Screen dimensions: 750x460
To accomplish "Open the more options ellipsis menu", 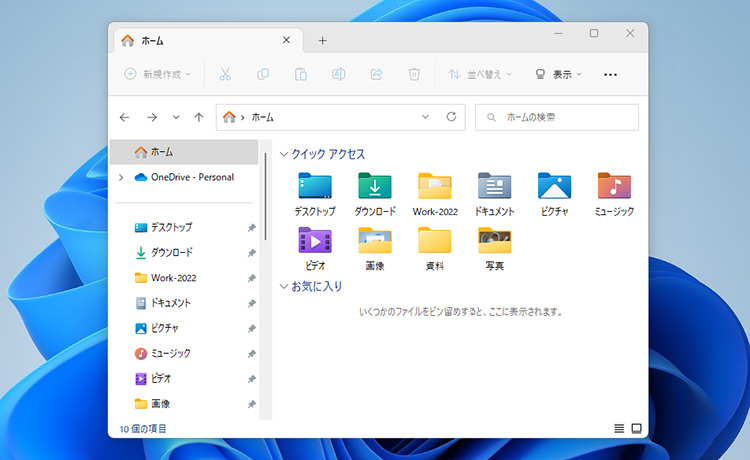I will click(611, 74).
